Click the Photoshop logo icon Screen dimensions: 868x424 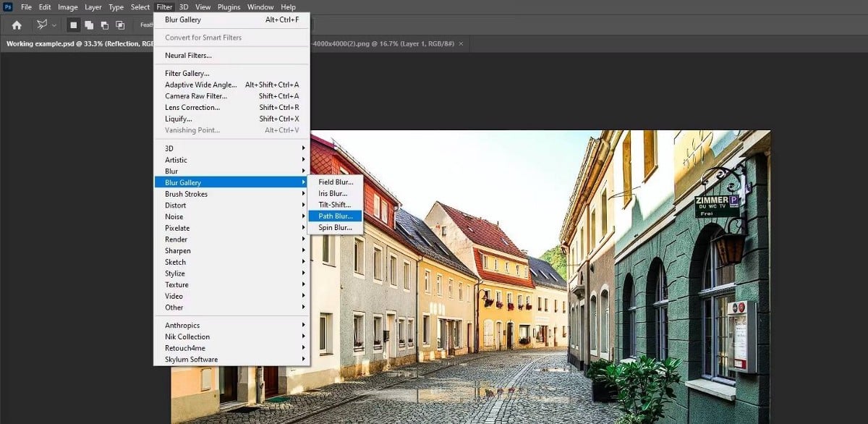point(7,7)
